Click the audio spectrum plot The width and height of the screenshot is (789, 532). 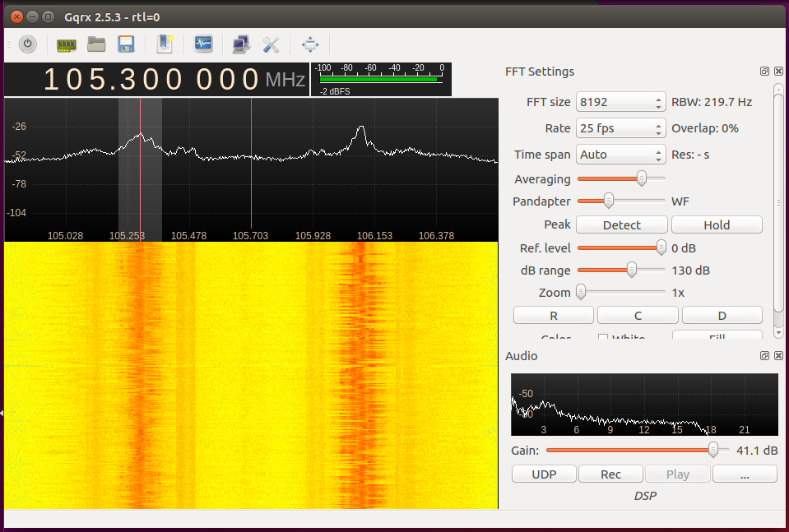(644, 405)
